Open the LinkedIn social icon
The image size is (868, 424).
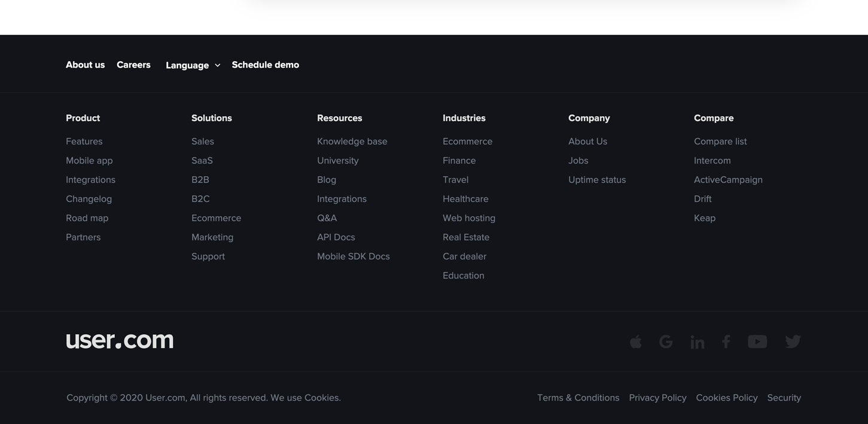697,342
